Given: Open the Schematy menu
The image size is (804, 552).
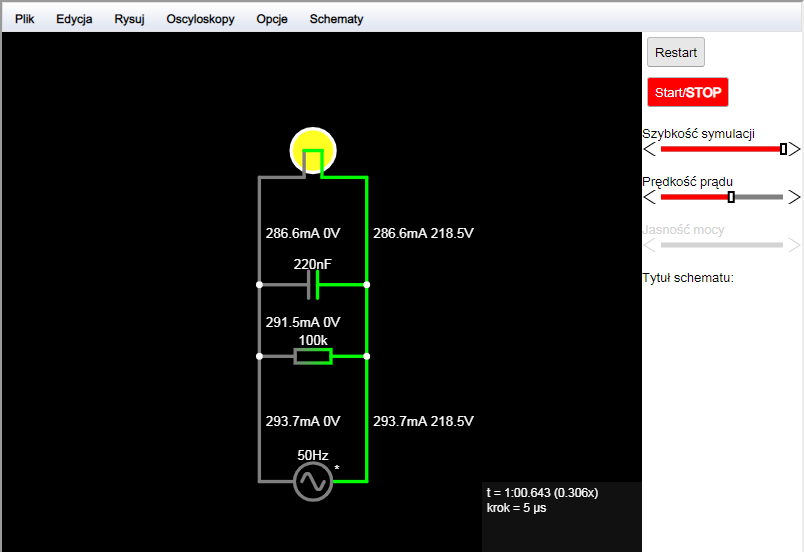Looking at the screenshot, I should coord(336,19).
